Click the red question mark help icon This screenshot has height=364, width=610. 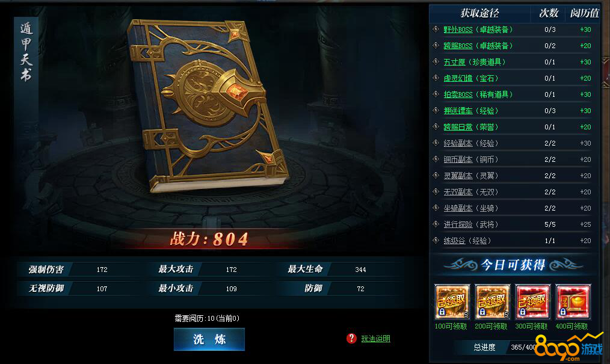(351, 338)
